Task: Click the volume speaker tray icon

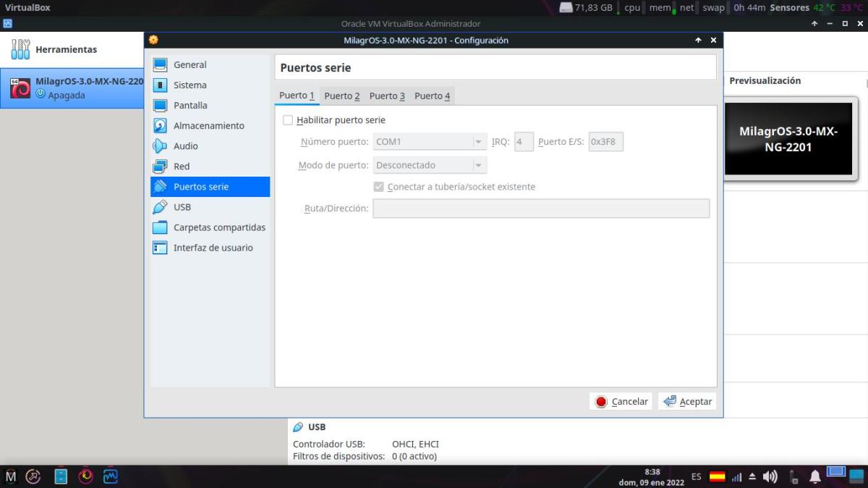Action: pyautogui.click(x=770, y=476)
